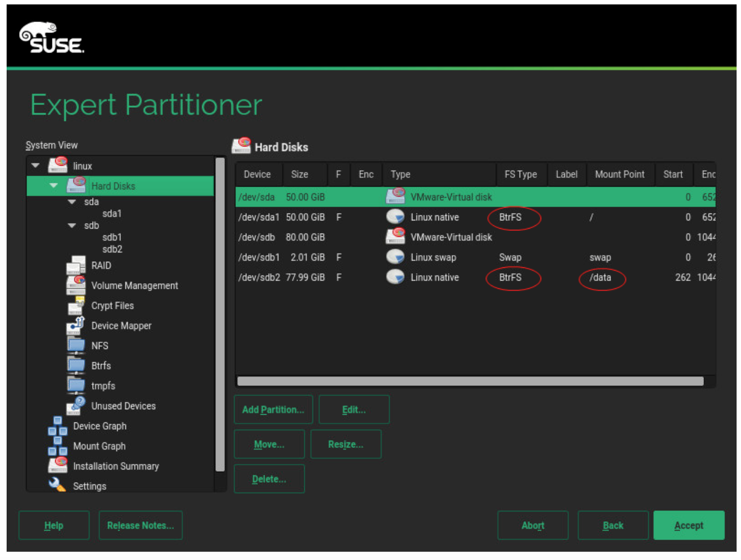Click the RAID icon in System View
Image resolution: width=741 pixels, height=560 pixels.
pos(76,266)
